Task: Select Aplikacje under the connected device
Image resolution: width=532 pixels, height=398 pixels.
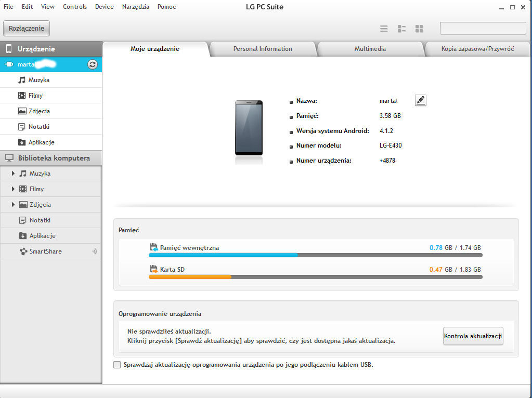Action: [51, 142]
